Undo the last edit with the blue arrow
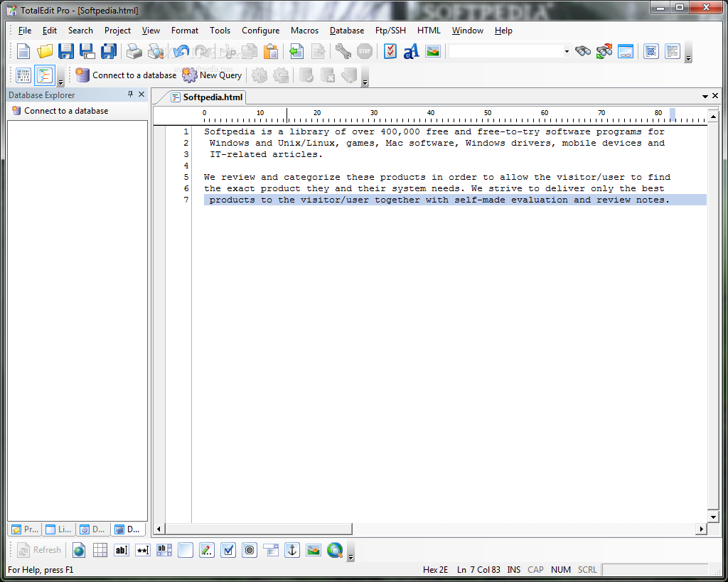This screenshot has width=728, height=582. (x=181, y=51)
